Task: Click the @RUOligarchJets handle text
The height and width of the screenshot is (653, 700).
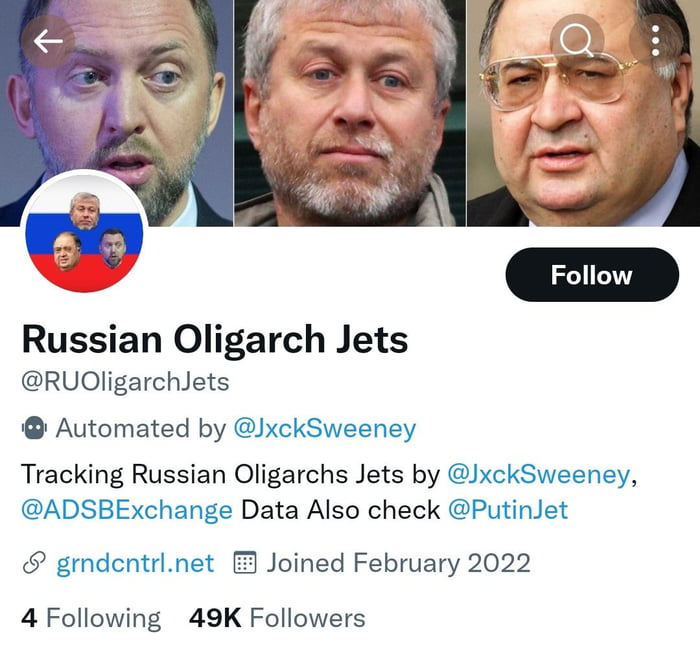Action: [125, 382]
